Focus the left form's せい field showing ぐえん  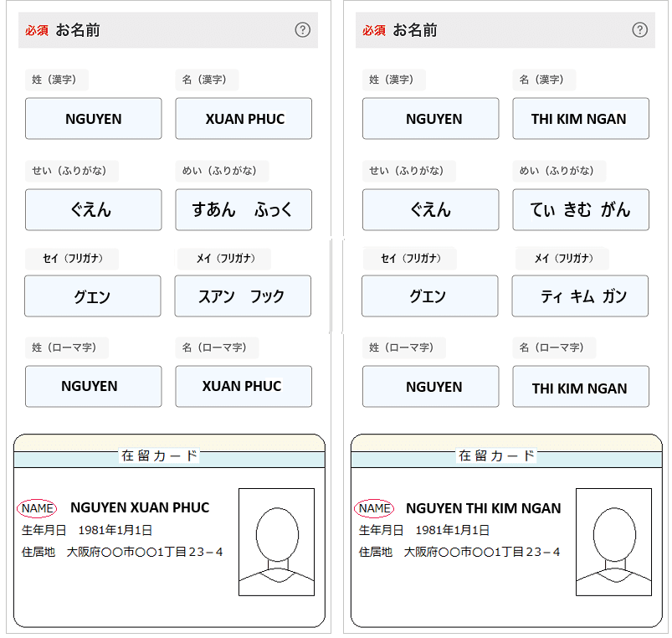[93, 209]
